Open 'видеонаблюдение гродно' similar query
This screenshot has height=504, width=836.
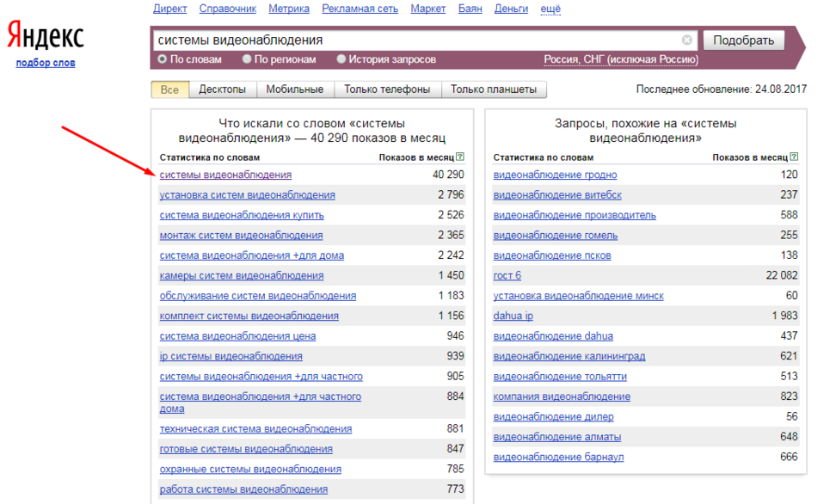click(x=555, y=175)
